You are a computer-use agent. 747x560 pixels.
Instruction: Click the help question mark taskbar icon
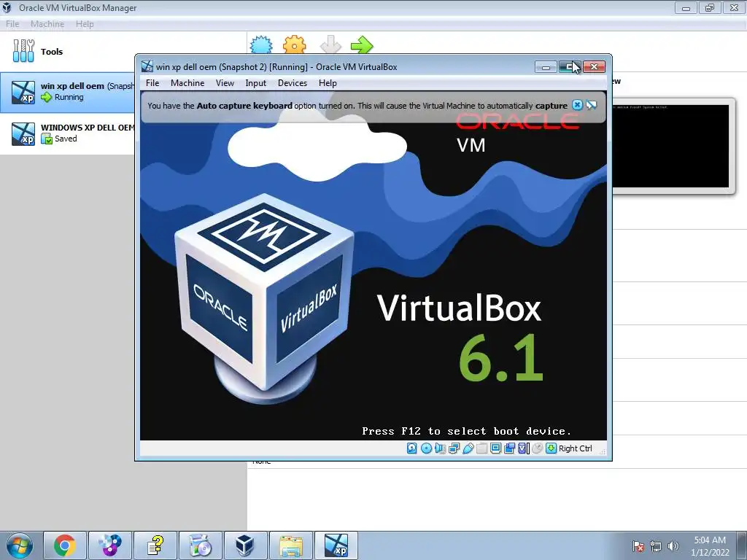tap(155, 545)
